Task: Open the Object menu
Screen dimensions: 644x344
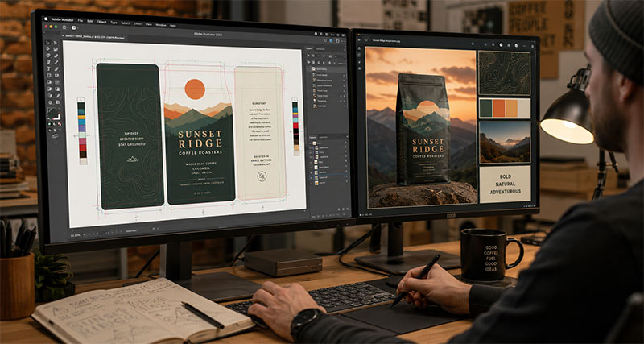Action: [102, 22]
